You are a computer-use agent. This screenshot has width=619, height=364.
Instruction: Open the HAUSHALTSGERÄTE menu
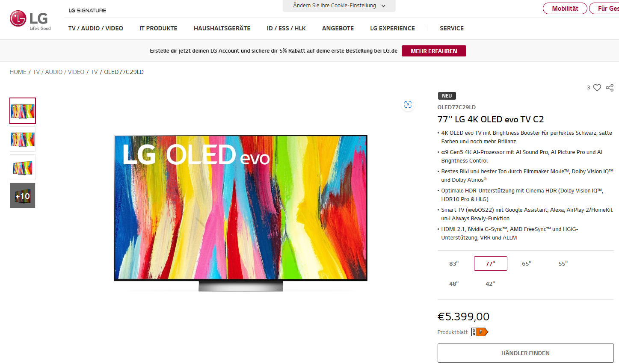tap(222, 28)
